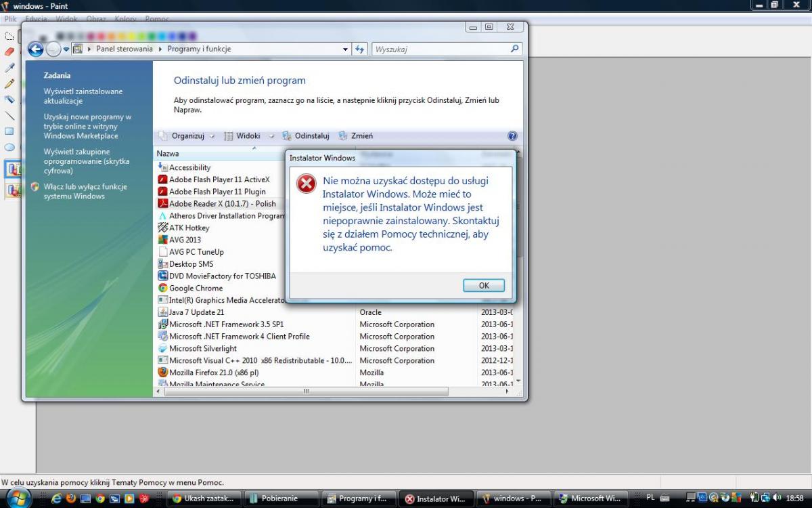Click the vertical scrollbar down arrow

518,381
